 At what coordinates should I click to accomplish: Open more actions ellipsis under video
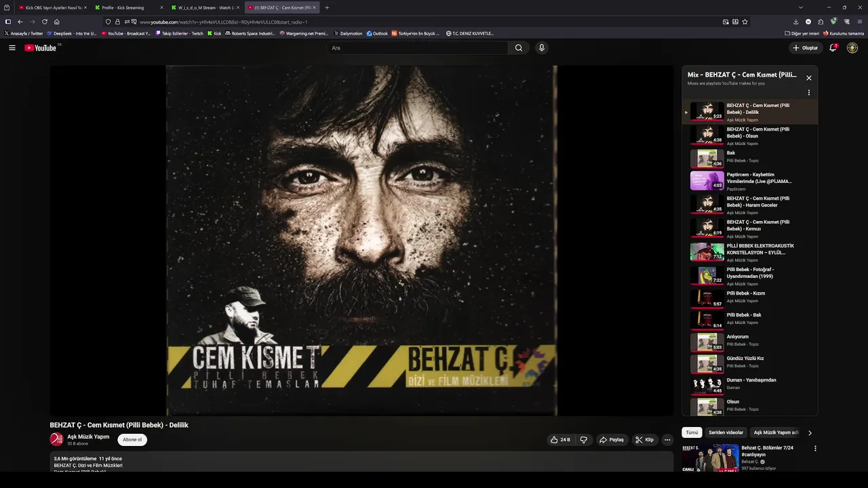point(667,440)
